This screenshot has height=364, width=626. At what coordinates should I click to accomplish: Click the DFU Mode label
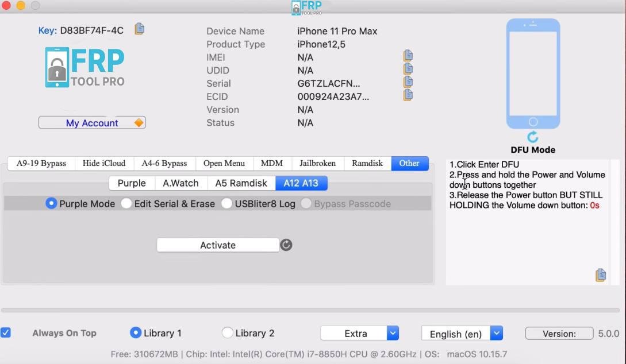tap(533, 150)
